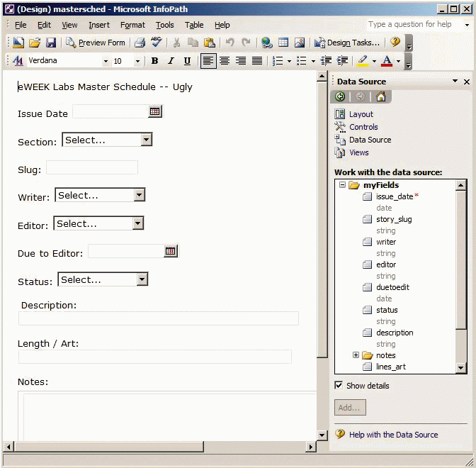Image resolution: width=476 pixels, height=468 pixels.
Task: Open a file with the Open folder icon
Action: (x=35, y=43)
